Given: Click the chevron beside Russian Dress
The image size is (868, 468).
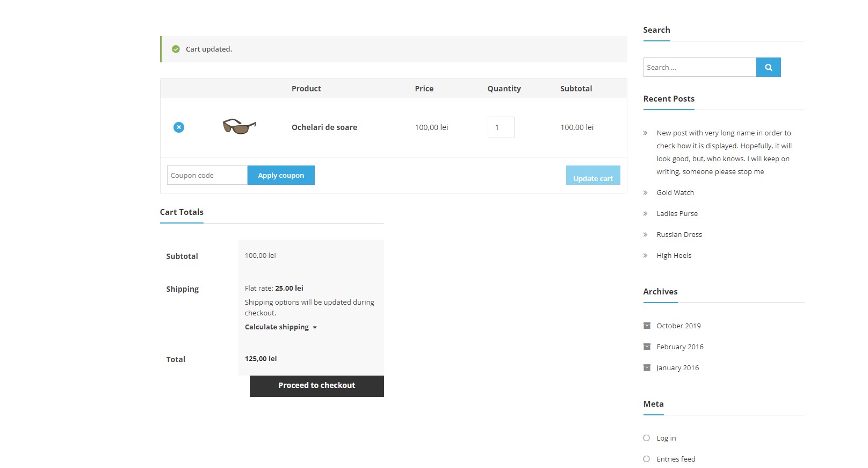Looking at the screenshot, I should [x=646, y=234].
